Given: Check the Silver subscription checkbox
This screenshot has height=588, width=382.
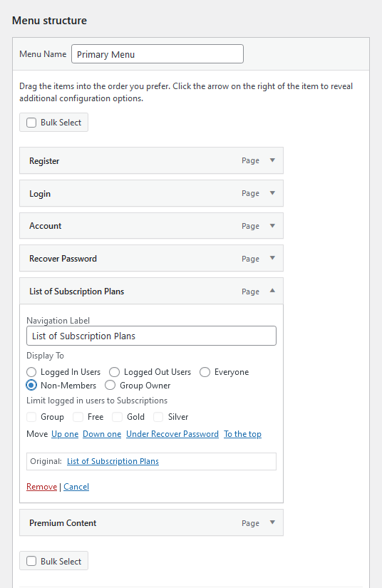Looking at the screenshot, I should pos(158,417).
